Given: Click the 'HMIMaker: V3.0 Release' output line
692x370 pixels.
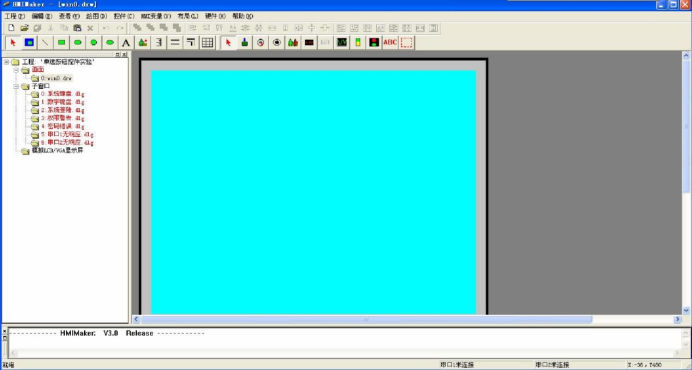Looking at the screenshot, I should tap(107, 333).
